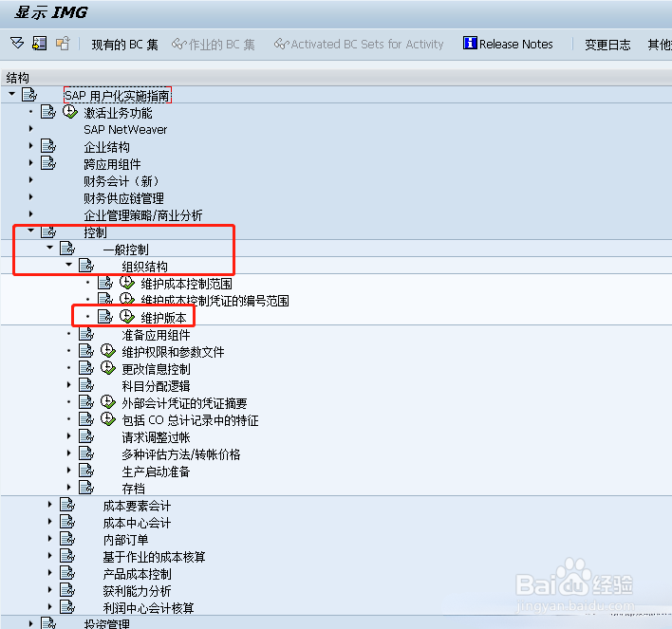Viewport: 672px width, 629px height.
Task: Click the third toolbar icon with pages
Action: [63, 44]
